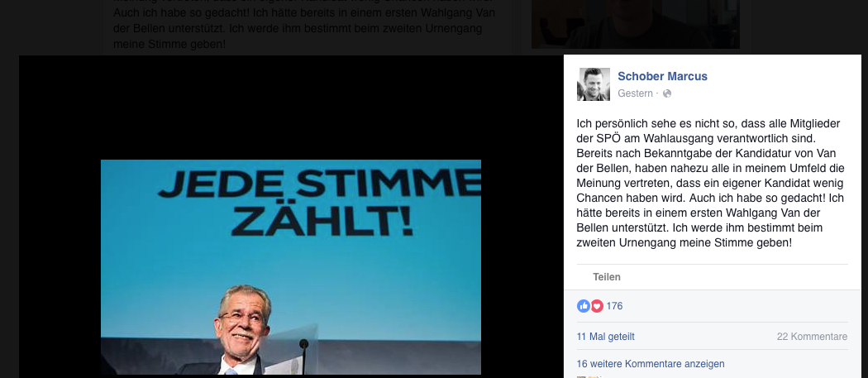
Task: Click the JEDE STIMME ZÄHLT headline in the photo
Action: [319, 203]
